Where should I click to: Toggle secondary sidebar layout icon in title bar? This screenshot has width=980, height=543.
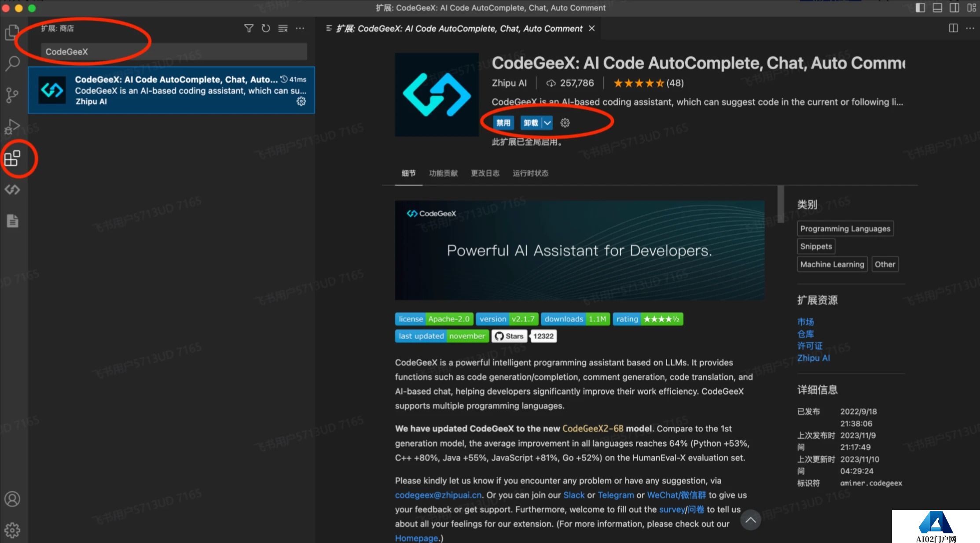click(x=954, y=8)
